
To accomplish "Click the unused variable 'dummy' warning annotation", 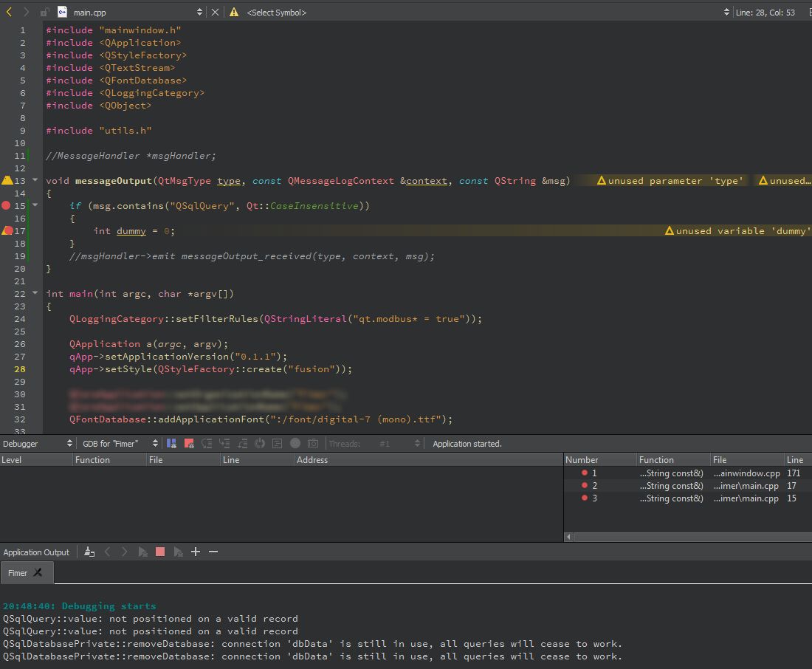I will click(737, 230).
